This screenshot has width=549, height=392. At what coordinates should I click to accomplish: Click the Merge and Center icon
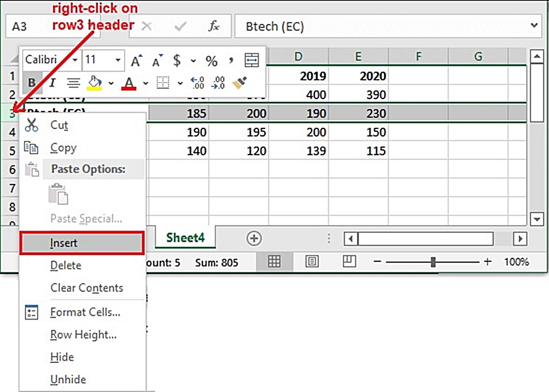click(252, 60)
